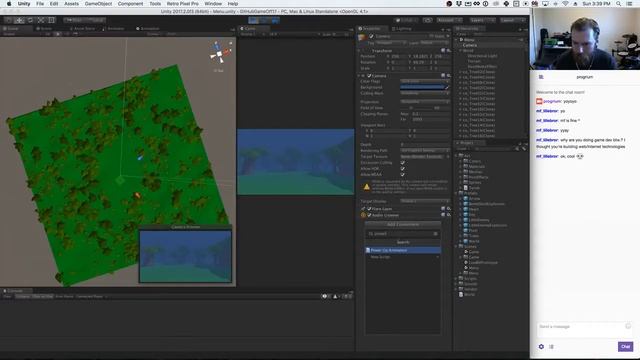Toggle the Allow HDR checkbox

click(403, 169)
